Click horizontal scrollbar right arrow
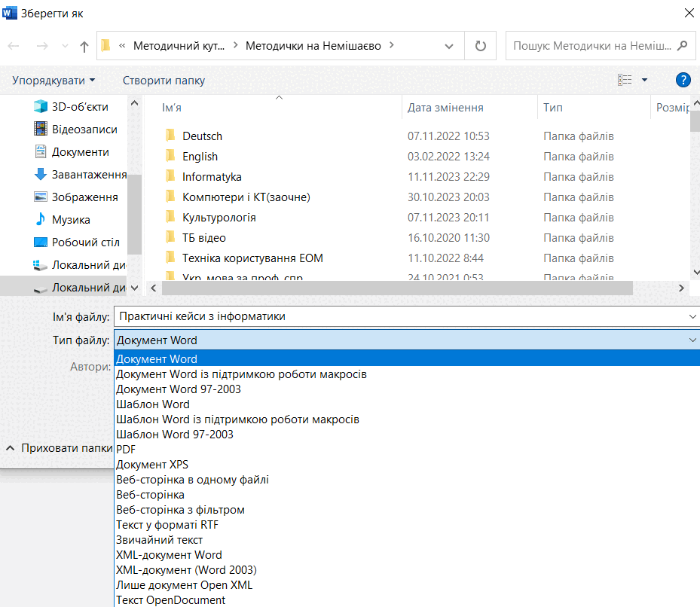700x607 pixels. [681, 288]
